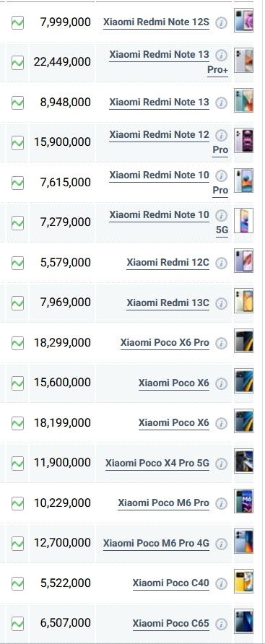The height and width of the screenshot is (644, 265).
Task: Show info for Xiaomi Redmi 12C
Action: point(222,263)
